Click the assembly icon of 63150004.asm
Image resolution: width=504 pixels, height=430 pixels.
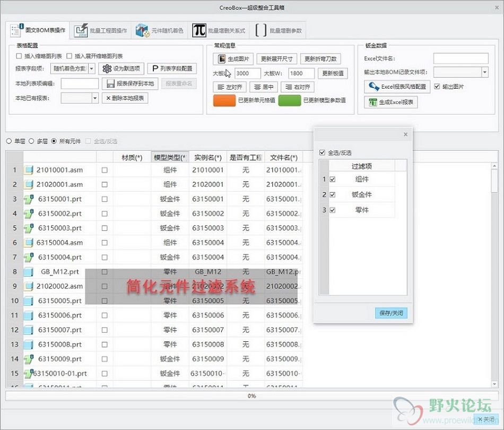(x=28, y=243)
